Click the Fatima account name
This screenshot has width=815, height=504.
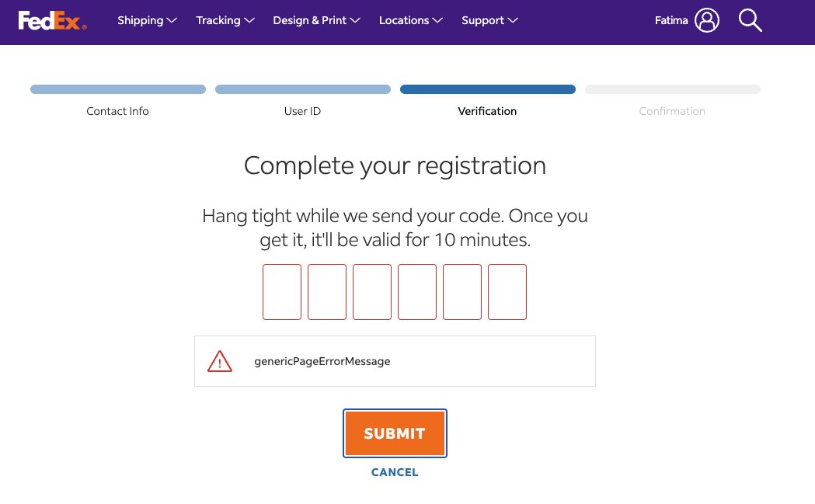(x=671, y=20)
